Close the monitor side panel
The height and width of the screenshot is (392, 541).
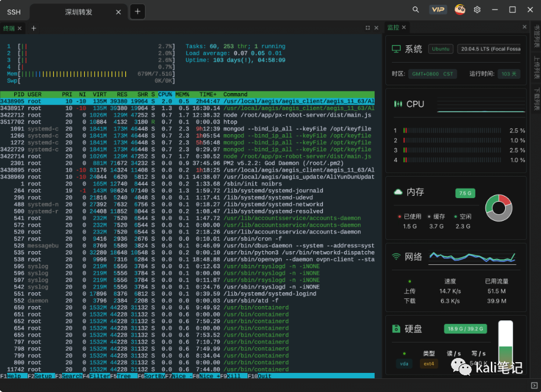(x=524, y=27)
